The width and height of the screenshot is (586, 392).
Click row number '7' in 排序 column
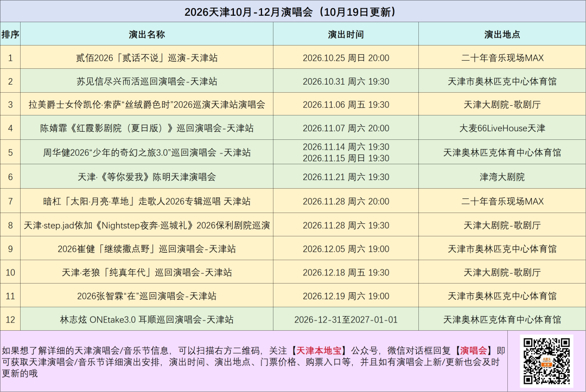pos(10,201)
